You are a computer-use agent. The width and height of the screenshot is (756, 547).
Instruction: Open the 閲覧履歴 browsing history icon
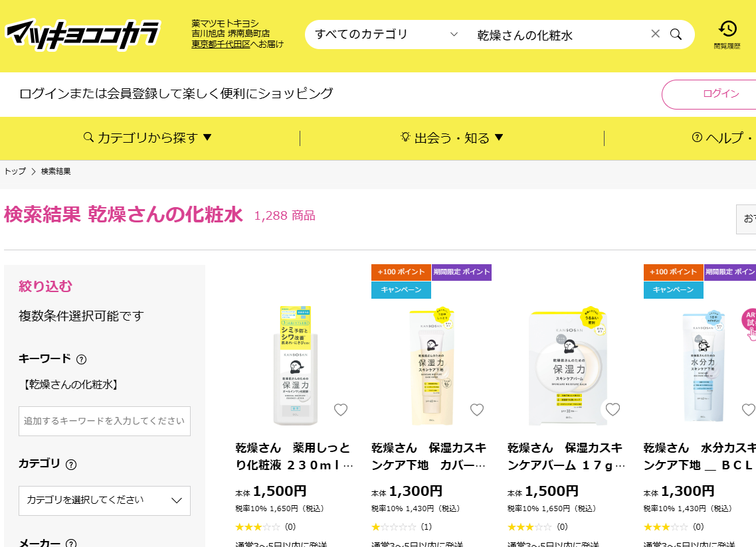[x=727, y=35]
